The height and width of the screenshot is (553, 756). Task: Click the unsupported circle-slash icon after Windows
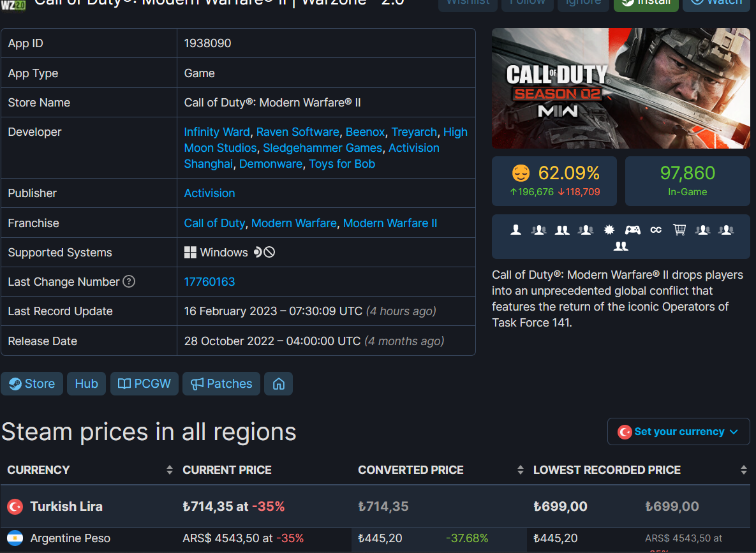click(x=269, y=252)
